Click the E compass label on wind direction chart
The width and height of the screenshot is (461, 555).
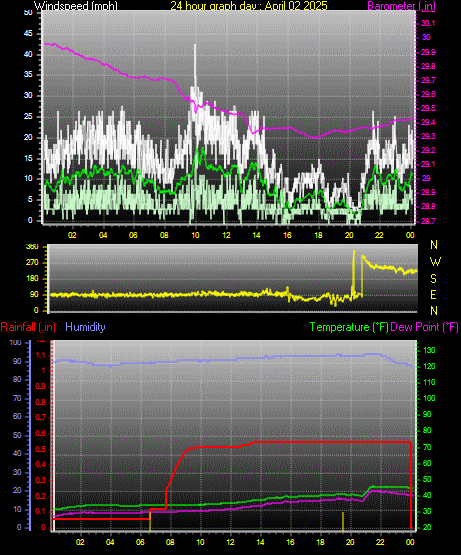pos(433,294)
